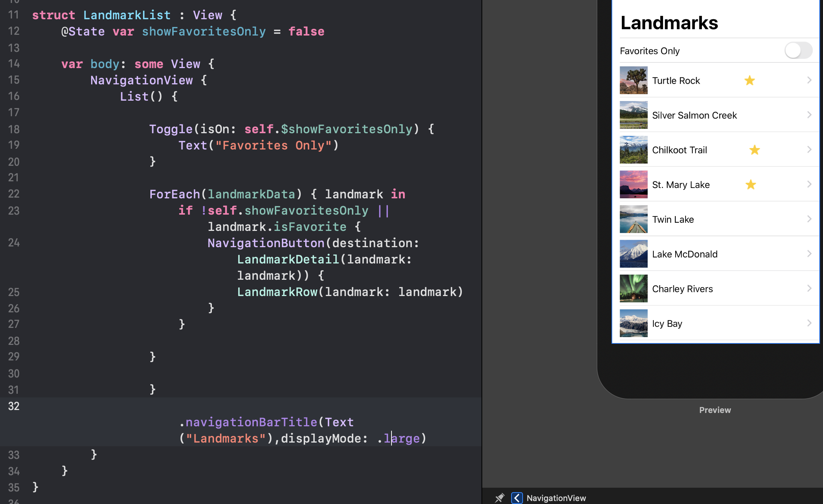This screenshot has width=823, height=504.
Task: Open Turtle Rock row chevron
Action: click(809, 80)
